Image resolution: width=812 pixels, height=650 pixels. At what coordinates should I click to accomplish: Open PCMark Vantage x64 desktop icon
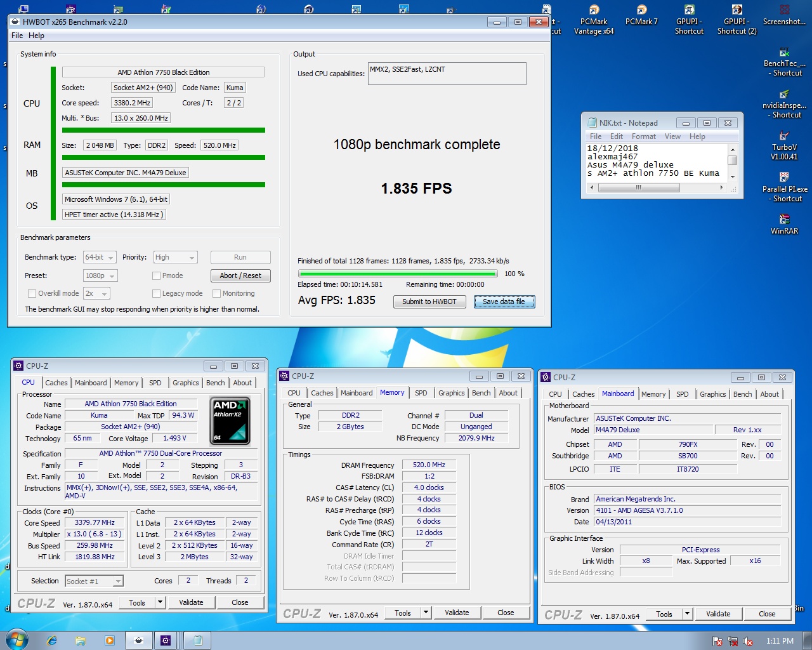[594, 20]
